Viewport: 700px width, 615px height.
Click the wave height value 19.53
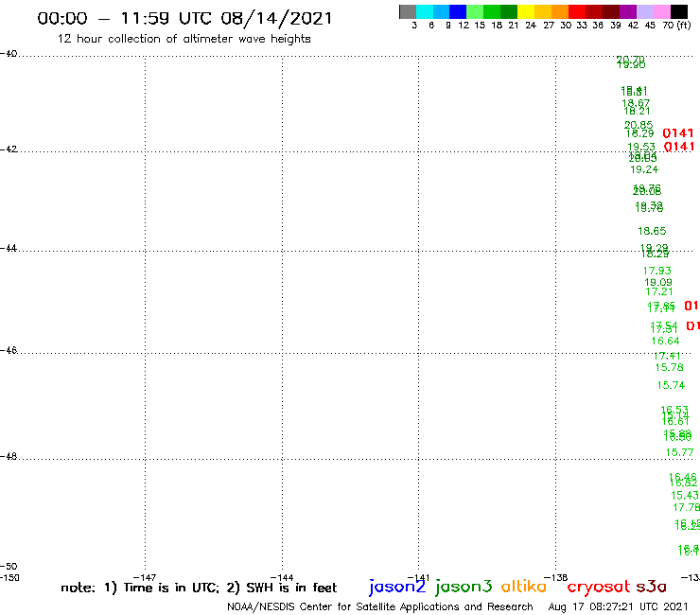coord(641,147)
